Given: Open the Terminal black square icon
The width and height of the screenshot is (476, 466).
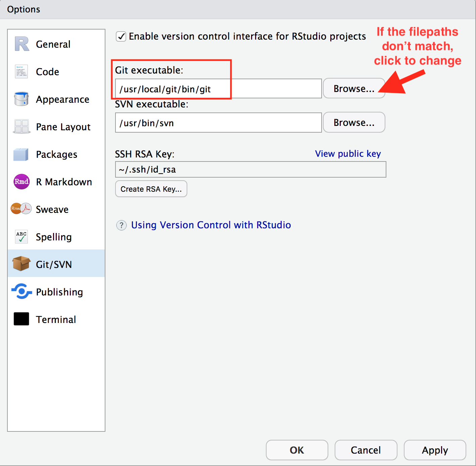Looking at the screenshot, I should (x=21, y=319).
